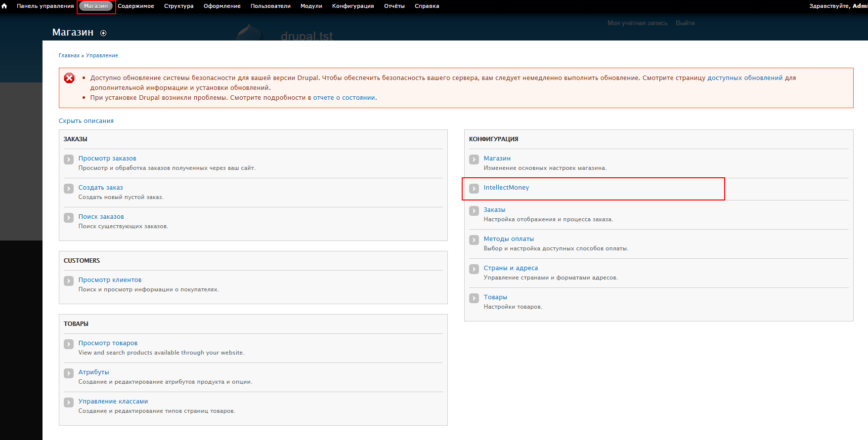Open the отчете о состоянии link

tap(344, 98)
